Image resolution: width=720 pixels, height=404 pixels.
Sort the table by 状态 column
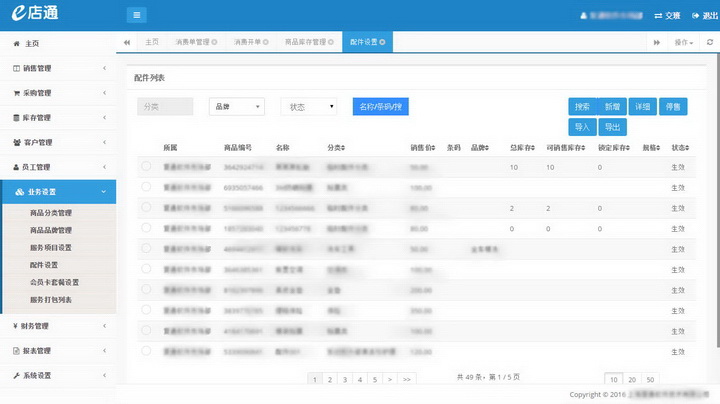680,148
